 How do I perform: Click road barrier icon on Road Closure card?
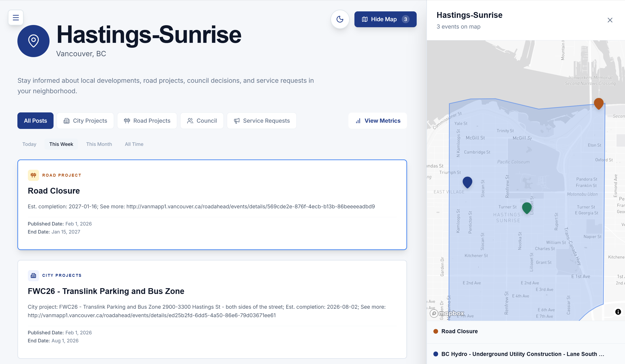point(33,175)
